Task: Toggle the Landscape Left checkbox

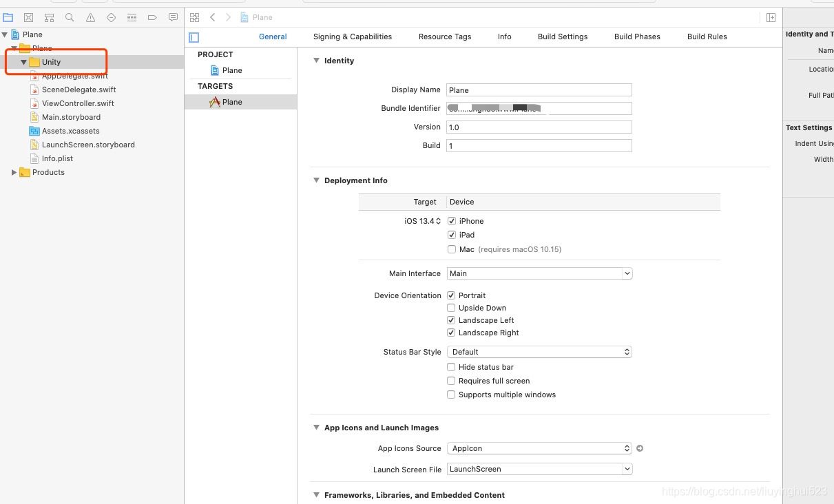Action: tap(452, 320)
